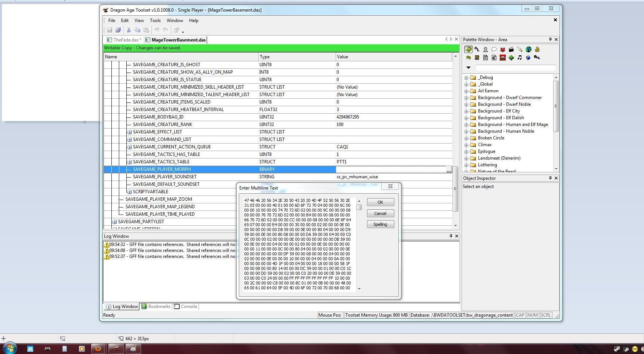The image size is (644, 354).
Task: Click the gold coins merchant palette icon
Action: pyautogui.click(x=537, y=49)
